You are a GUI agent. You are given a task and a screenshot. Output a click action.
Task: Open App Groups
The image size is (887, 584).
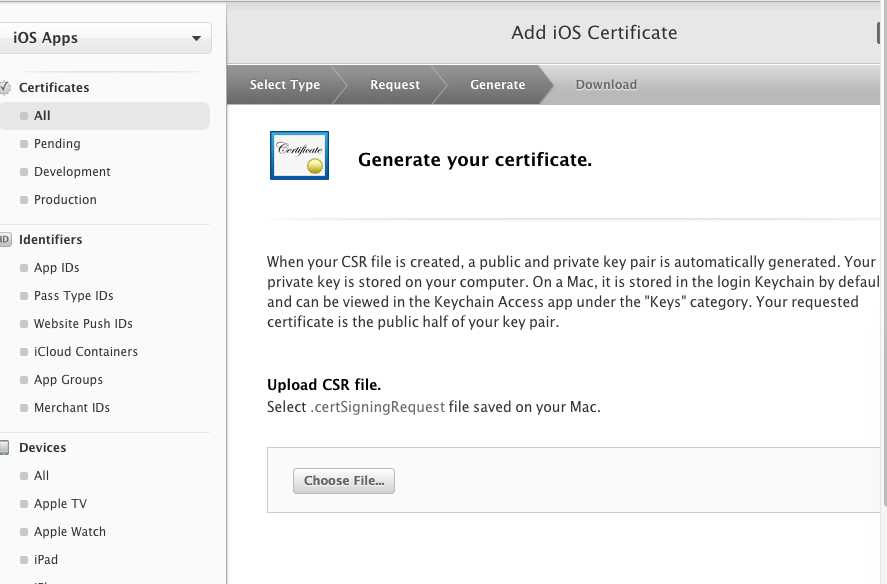point(68,380)
